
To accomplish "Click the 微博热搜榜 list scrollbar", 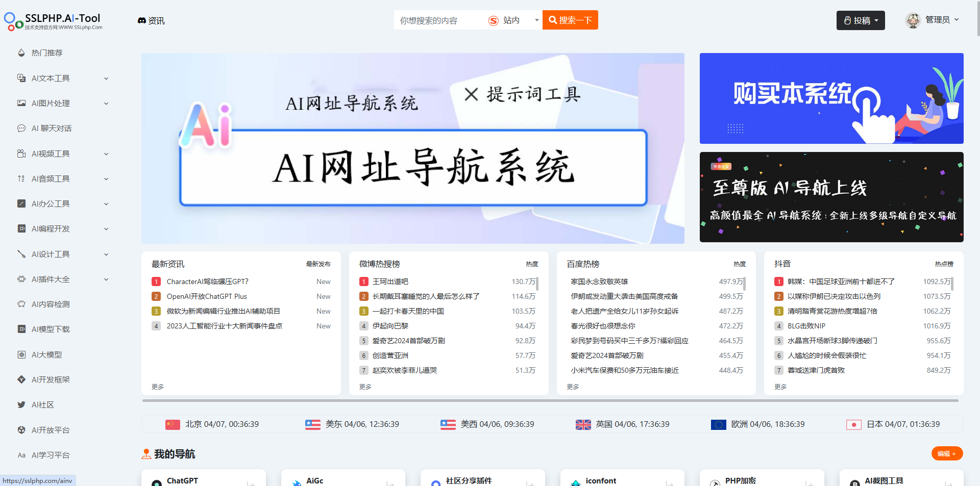I will 537,284.
